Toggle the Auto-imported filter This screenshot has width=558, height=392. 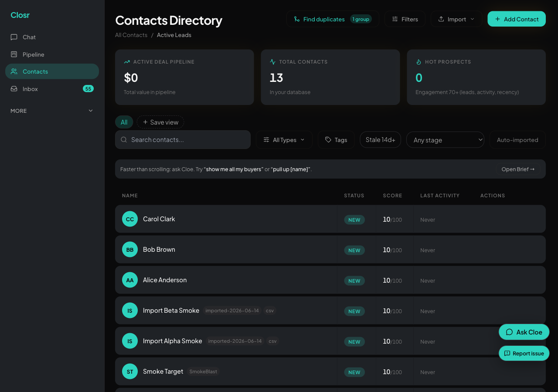[517, 140]
